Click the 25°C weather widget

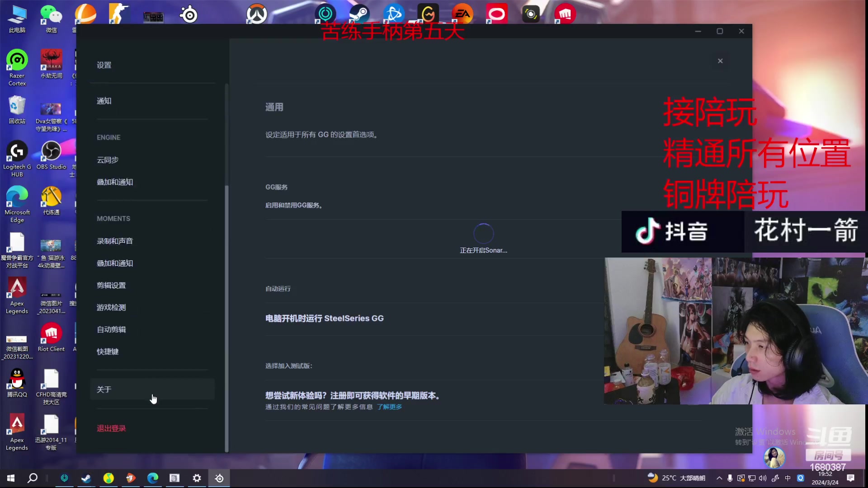click(x=676, y=478)
